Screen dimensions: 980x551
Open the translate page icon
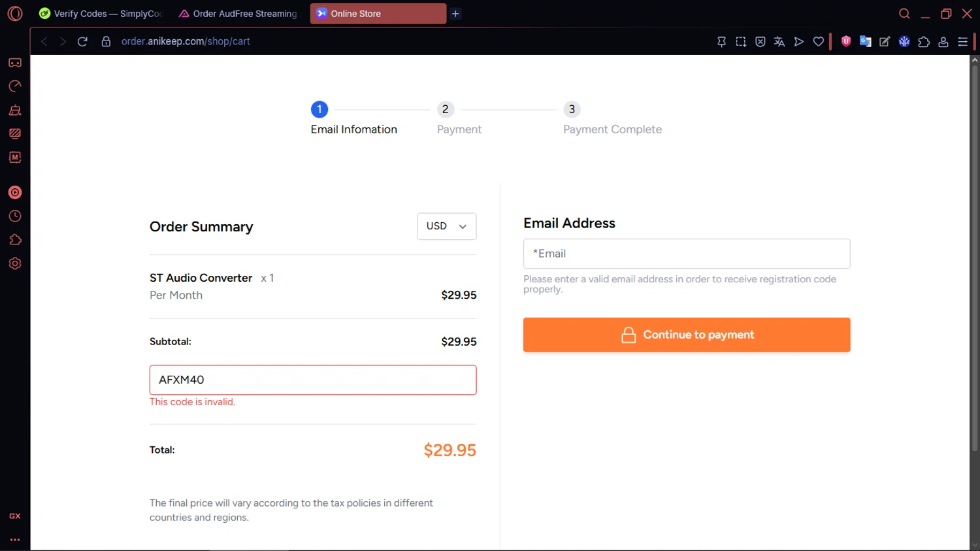pyautogui.click(x=779, y=41)
